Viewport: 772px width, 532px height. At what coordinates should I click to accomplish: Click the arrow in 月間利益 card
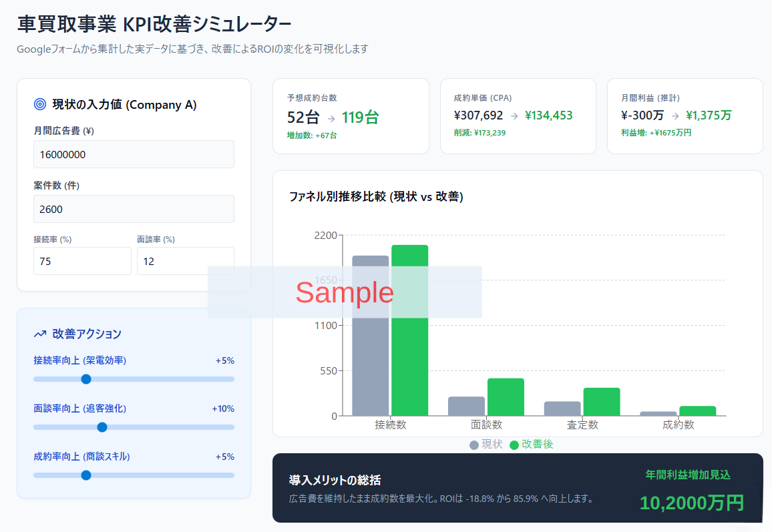click(675, 116)
